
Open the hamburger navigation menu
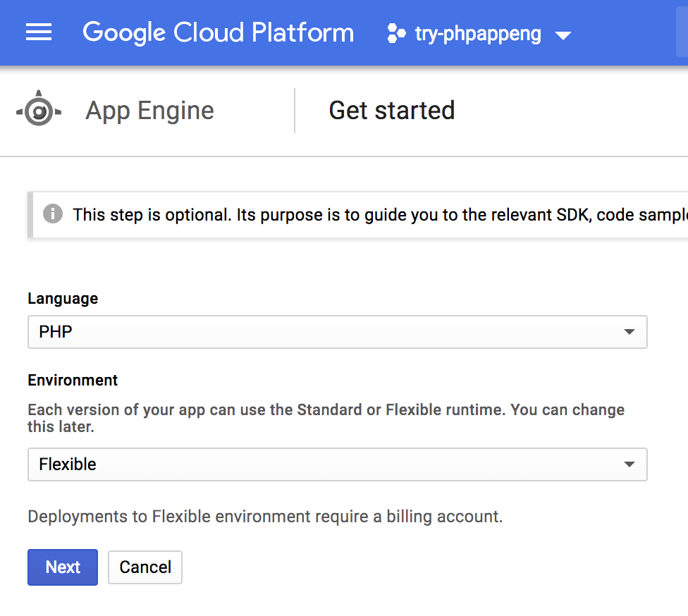39,33
